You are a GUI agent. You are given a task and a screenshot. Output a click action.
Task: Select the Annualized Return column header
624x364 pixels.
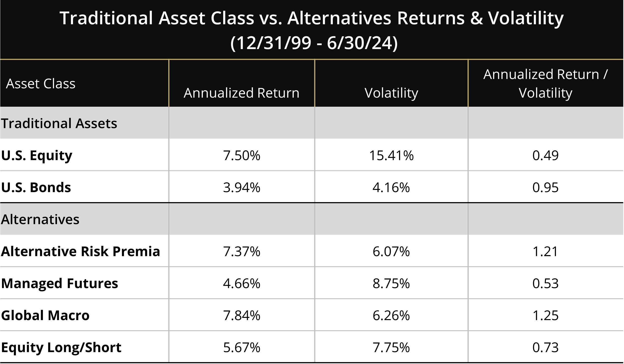[242, 93]
